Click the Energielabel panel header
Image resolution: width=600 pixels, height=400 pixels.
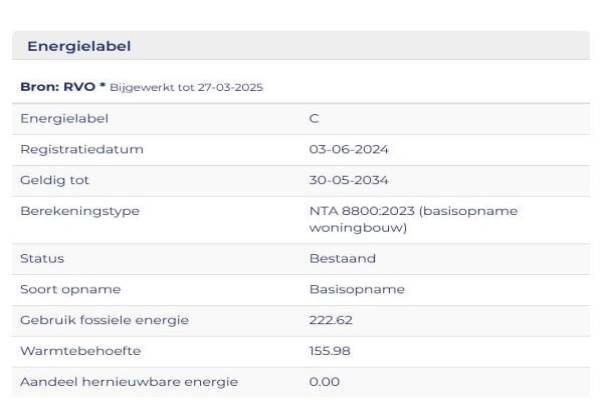(79, 46)
